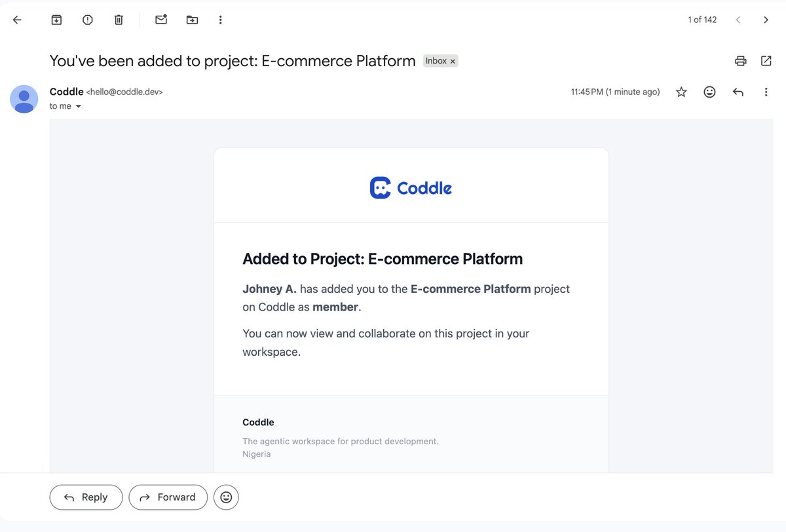Remove the Inbox label
The height and width of the screenshot is (532, 786).
click(x=453, y=61)
